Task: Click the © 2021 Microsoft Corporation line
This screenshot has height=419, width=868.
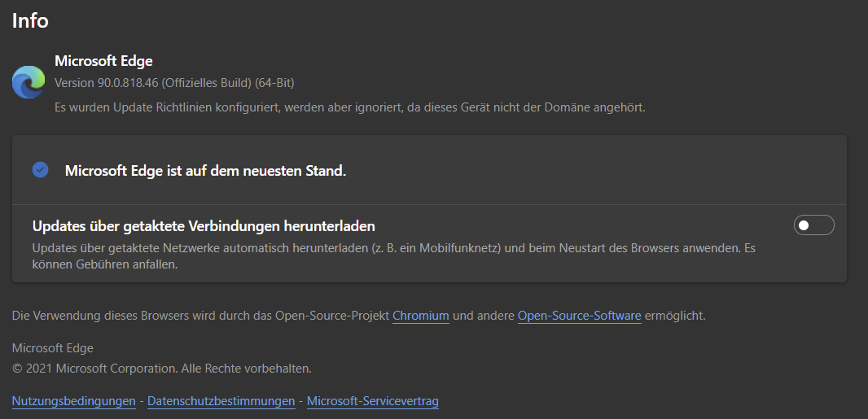Action: [161, 369]
